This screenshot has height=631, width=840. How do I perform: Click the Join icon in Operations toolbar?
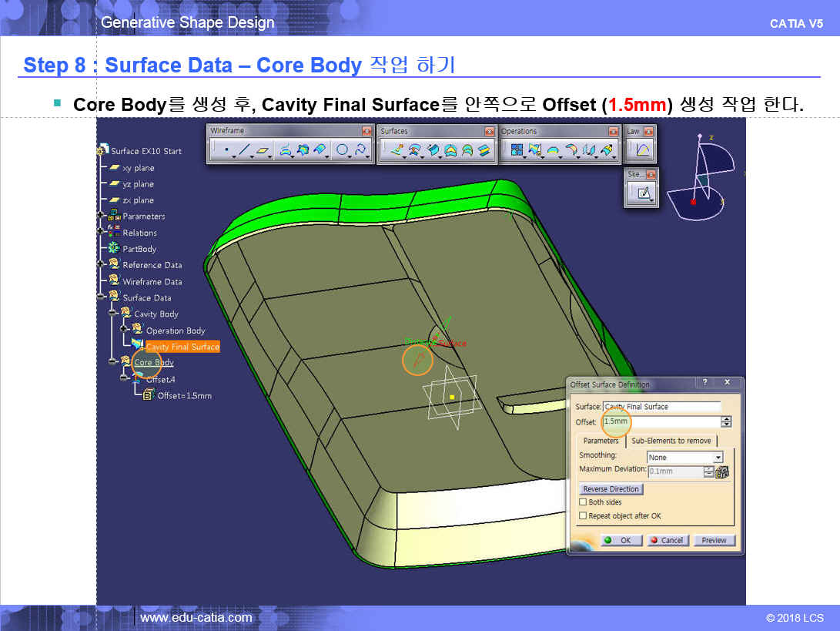point(517,150)
